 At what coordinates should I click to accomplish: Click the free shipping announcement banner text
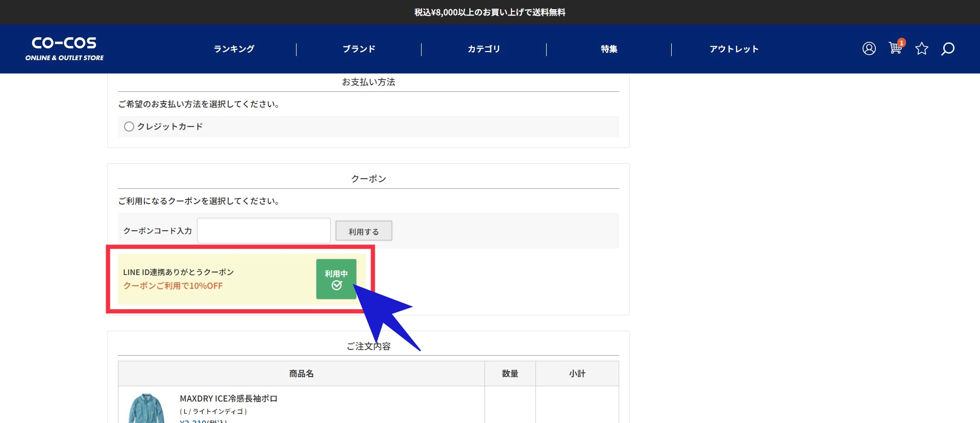(x=489, y=12)
